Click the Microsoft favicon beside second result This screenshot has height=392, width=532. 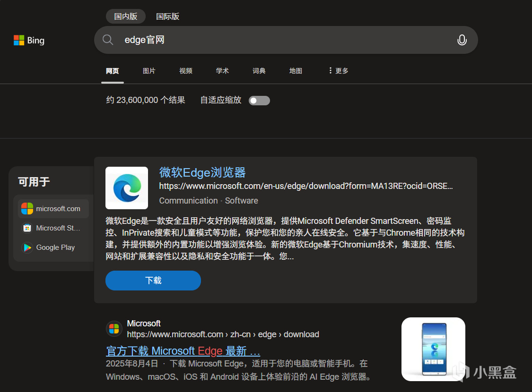click(x=114, y=329)
